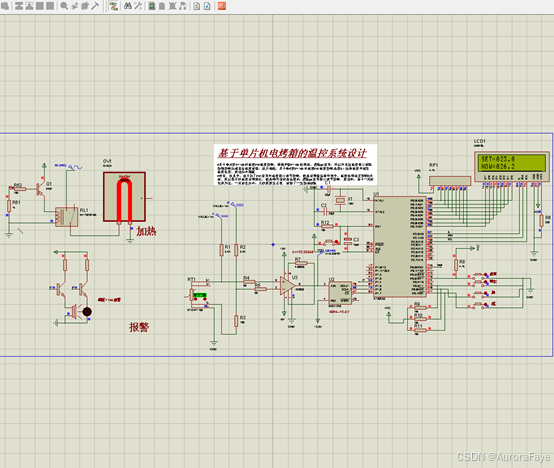
Task: Select the U2 ADC chip component
Action: (x=340, y=292)
